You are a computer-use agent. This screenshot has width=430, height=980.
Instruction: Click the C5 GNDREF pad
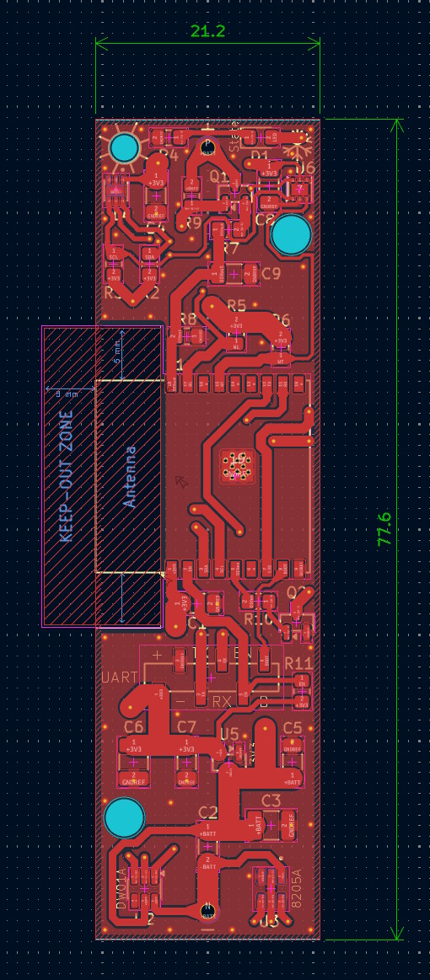[x=293, y=747]
